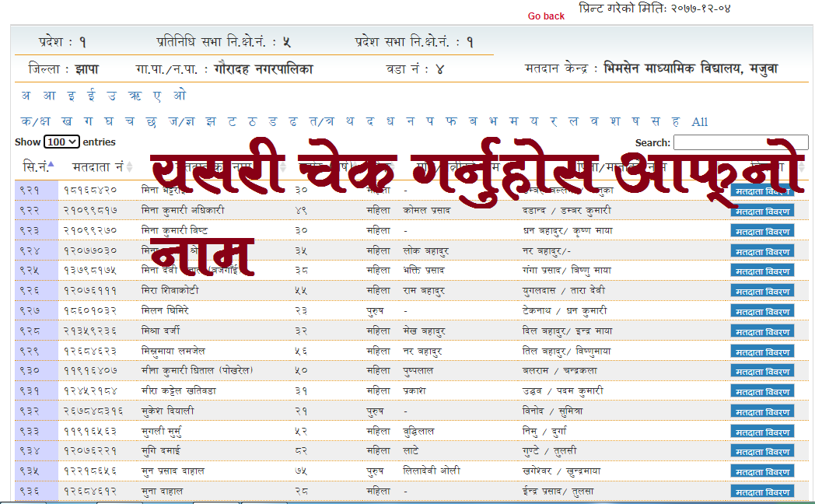Open the entries-per-page dropdown showing 100
Screen dimensions: 815x504
point(60,141)
